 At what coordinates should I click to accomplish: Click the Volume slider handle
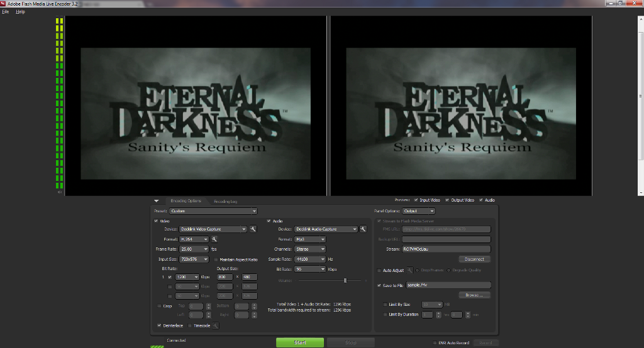pyautogui.click(x=345, y=280)
